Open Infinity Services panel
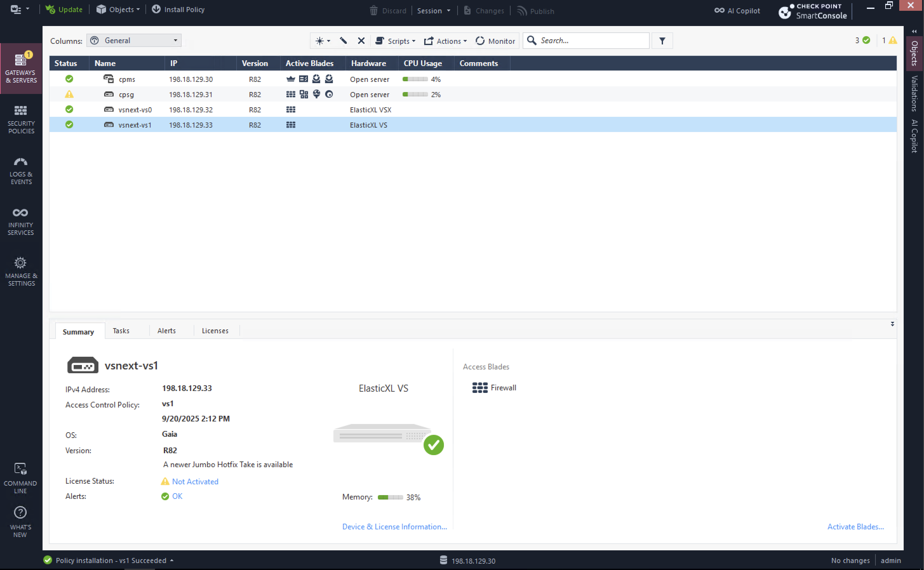 pyautogui.click(x=21, y=221)
